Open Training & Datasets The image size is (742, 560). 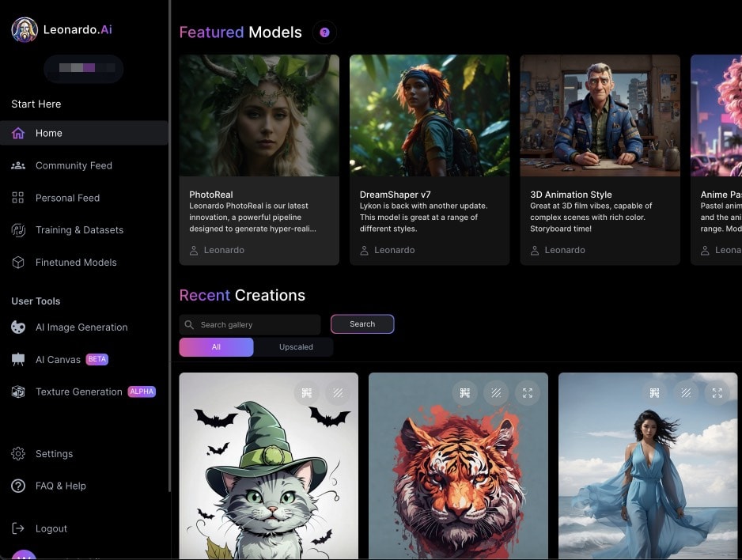pyautogui.click(x=79, y=229)
